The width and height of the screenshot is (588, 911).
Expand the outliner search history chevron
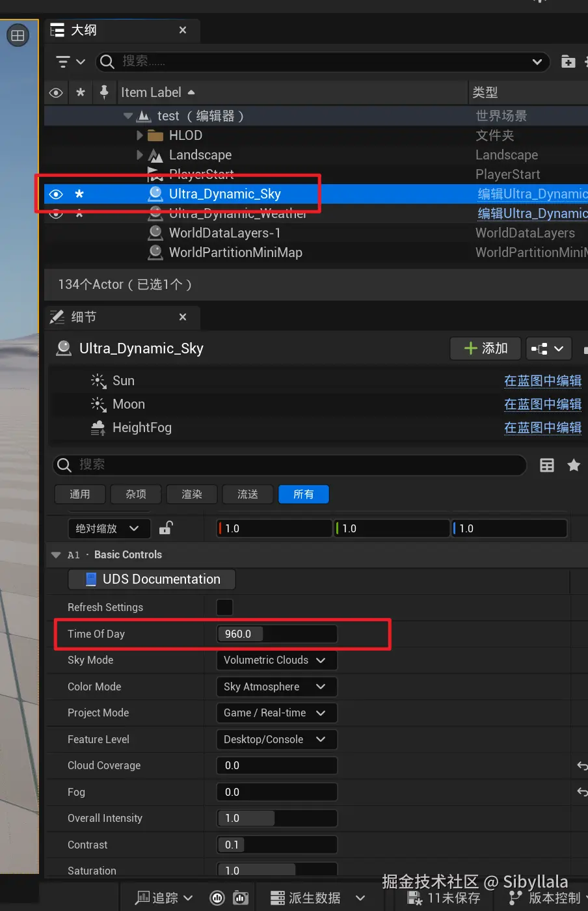pyautogui.click(x=537, y=62)
